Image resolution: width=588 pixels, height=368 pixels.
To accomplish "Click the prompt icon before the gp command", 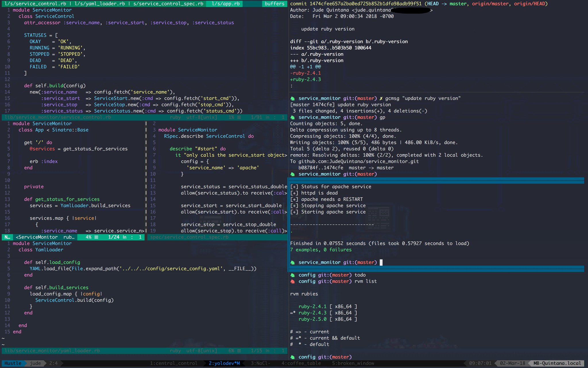I will click(x=293, y=117).
